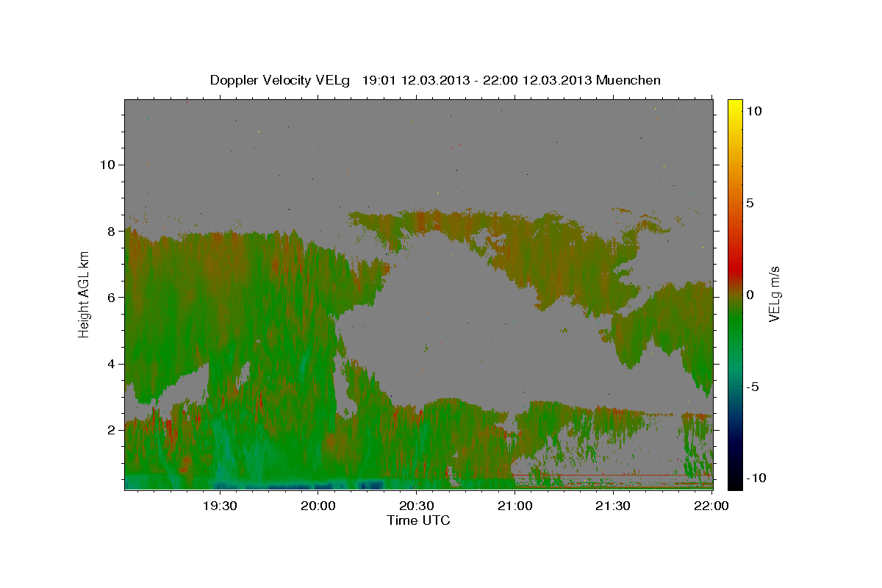The height and width of the screenshot is (588, 882).
Task: Click the colorbar '5' value
Action: tap(749, 203)
